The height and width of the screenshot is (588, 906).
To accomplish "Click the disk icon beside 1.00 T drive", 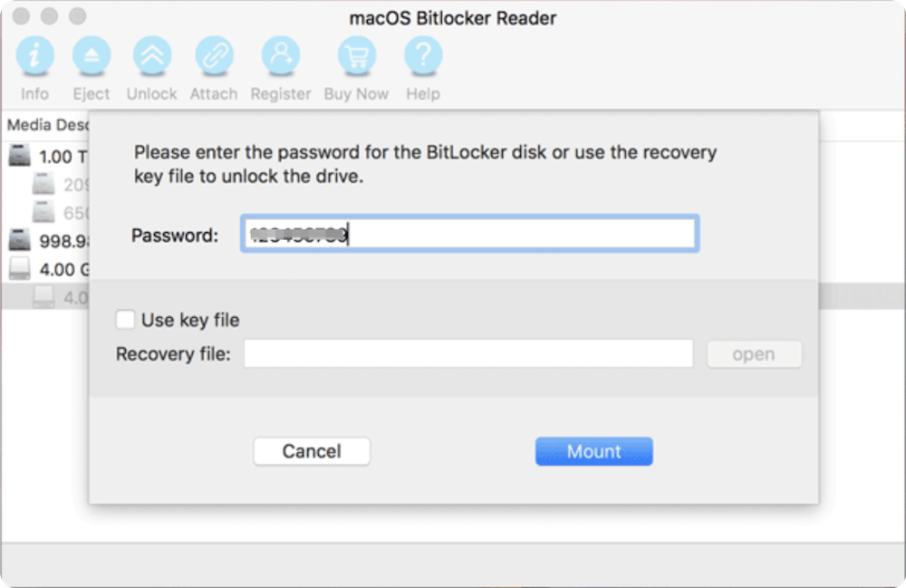I will point(20,154).
